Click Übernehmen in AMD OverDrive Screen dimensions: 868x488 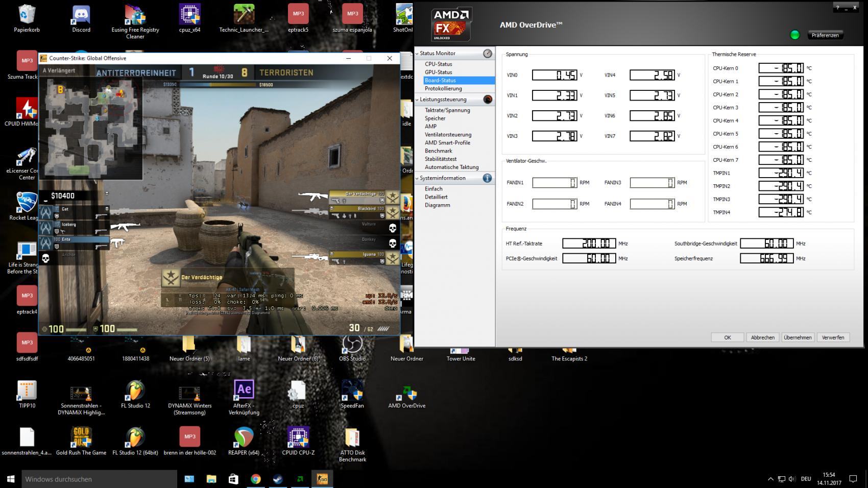point(798,337)
